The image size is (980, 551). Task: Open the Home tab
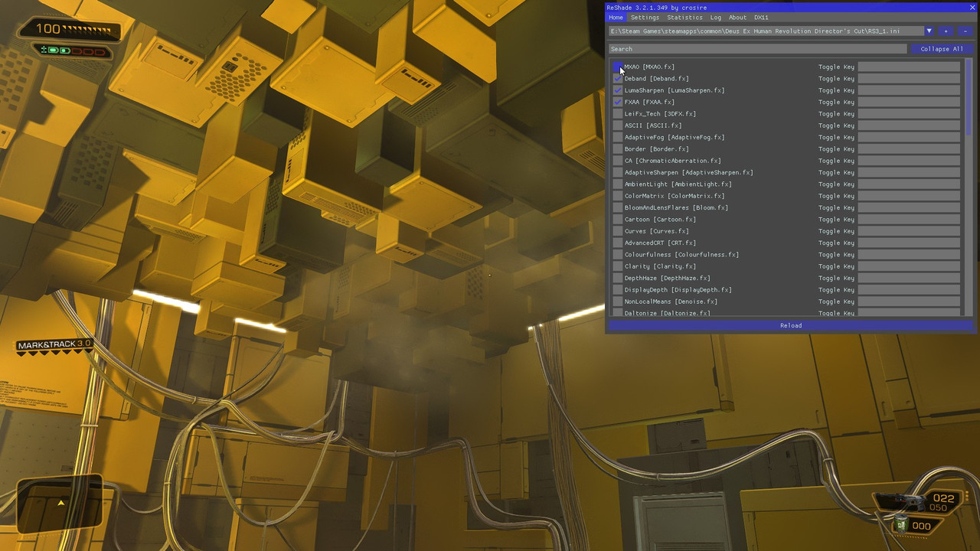click(x=616, y=18)
